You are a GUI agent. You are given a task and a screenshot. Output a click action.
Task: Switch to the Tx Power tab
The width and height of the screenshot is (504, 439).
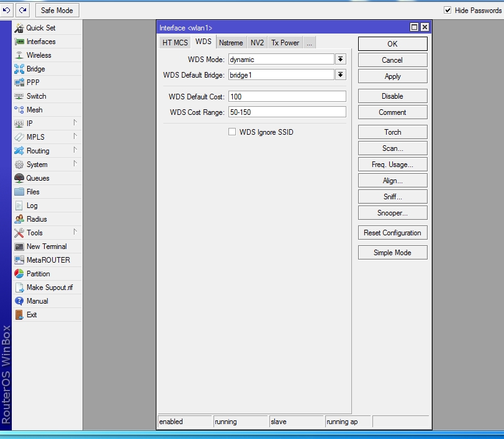(285, 43)
